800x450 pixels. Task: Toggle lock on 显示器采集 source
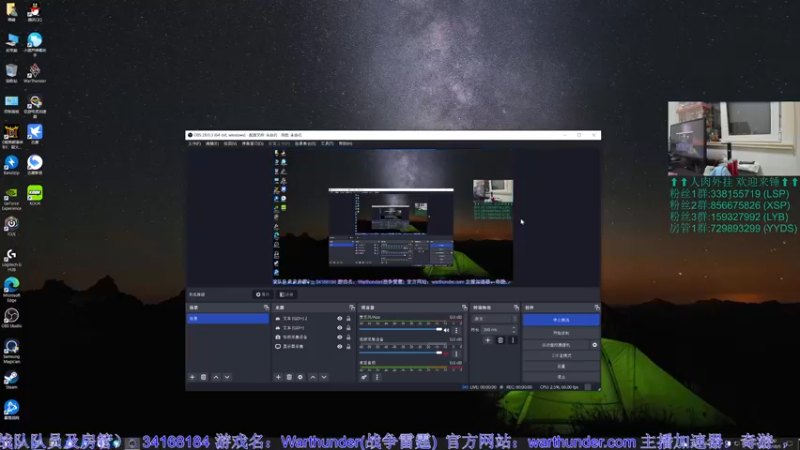tap(348, 346)
